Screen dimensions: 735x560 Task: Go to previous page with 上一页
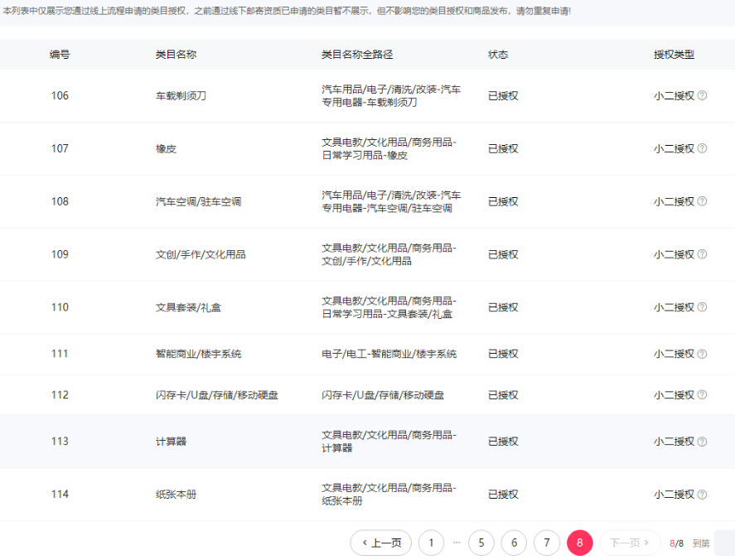point(381,543)
